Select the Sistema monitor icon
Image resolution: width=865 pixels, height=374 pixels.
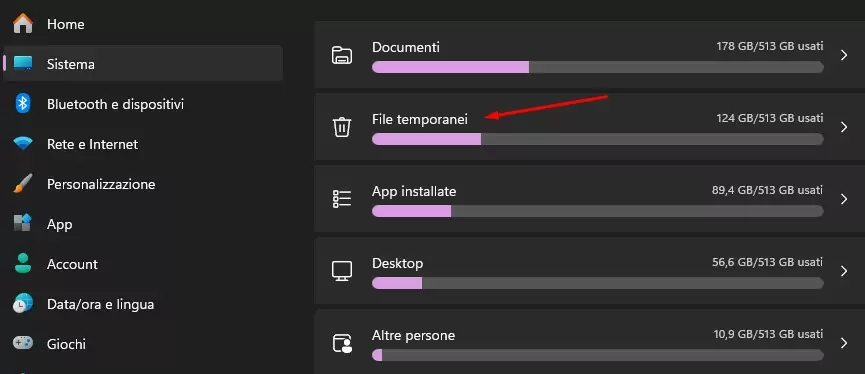23,63
